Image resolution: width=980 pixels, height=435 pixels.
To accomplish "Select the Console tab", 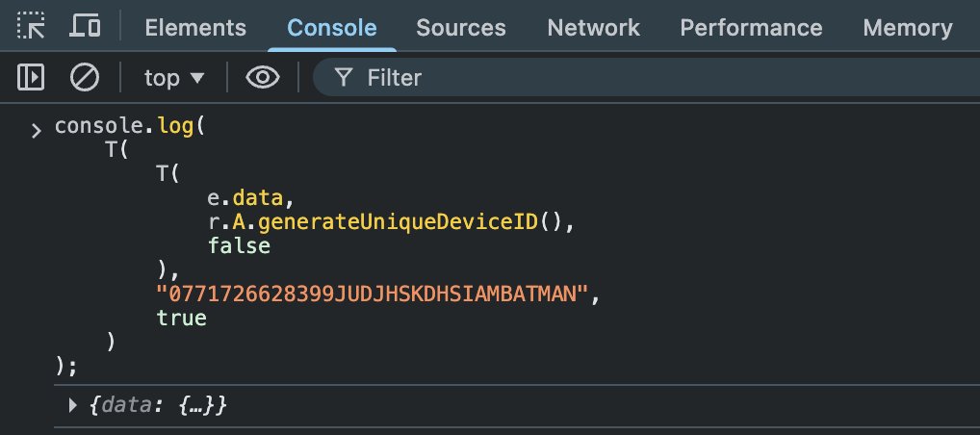I will pyautogui.click(x=332, y=28).
